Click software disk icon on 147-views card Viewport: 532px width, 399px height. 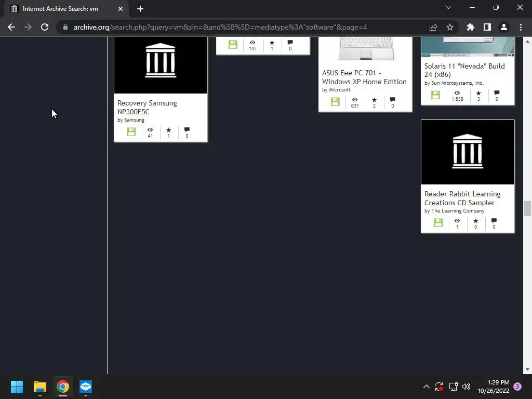point(233,45)
